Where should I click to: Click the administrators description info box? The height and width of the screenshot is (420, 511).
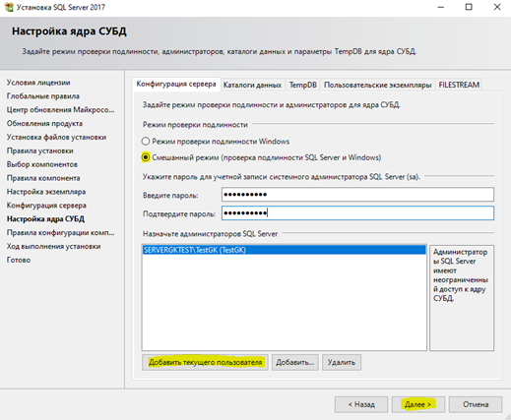(462, 298)
